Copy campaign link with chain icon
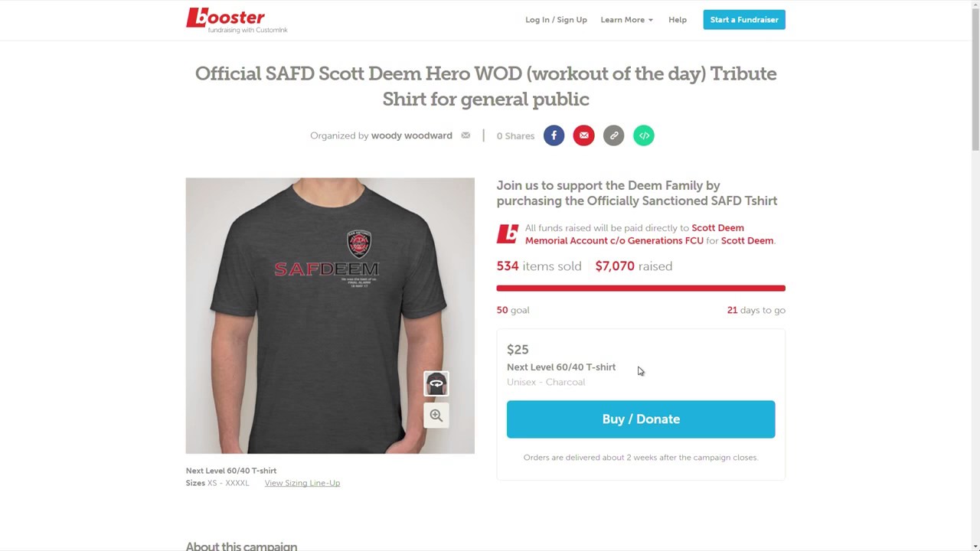This screenshot has height=551, width=980. [x=613, y=135]
